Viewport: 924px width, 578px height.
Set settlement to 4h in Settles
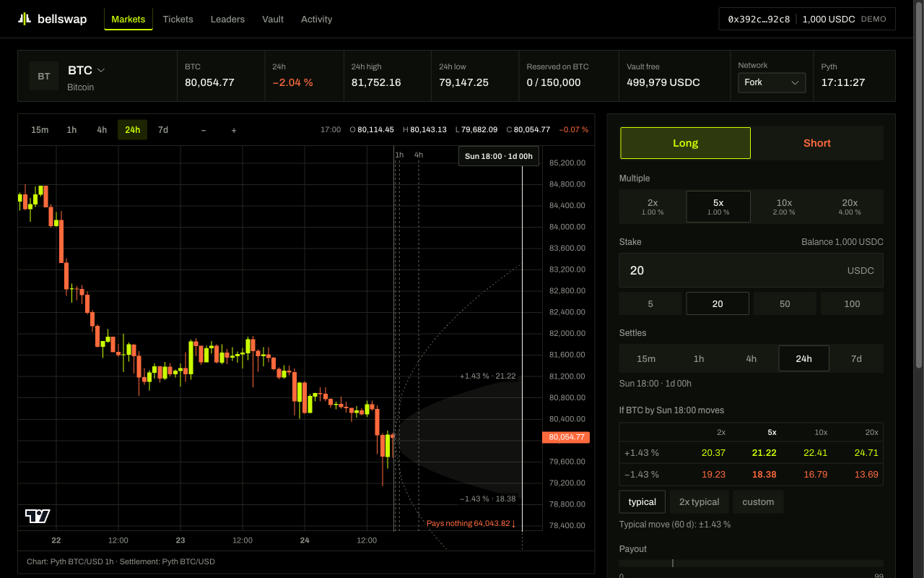tap(751, 358)
